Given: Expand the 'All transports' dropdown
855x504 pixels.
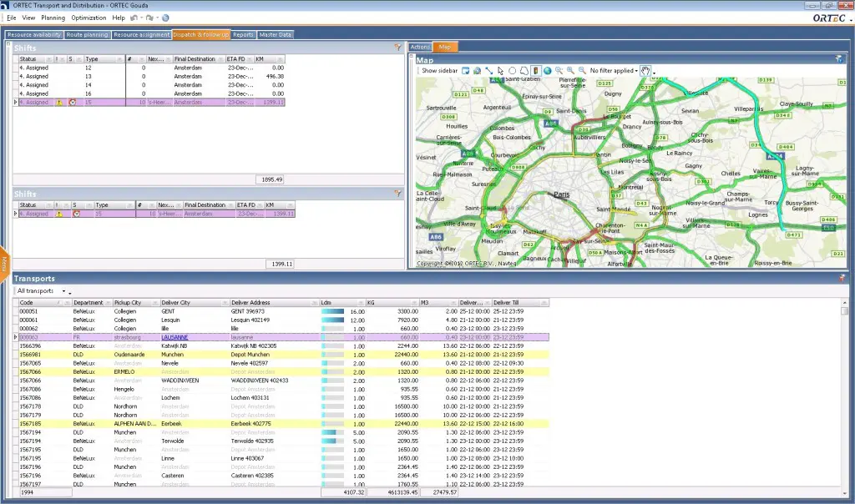Looking at the screenshot, I should [x=42, y=290].
